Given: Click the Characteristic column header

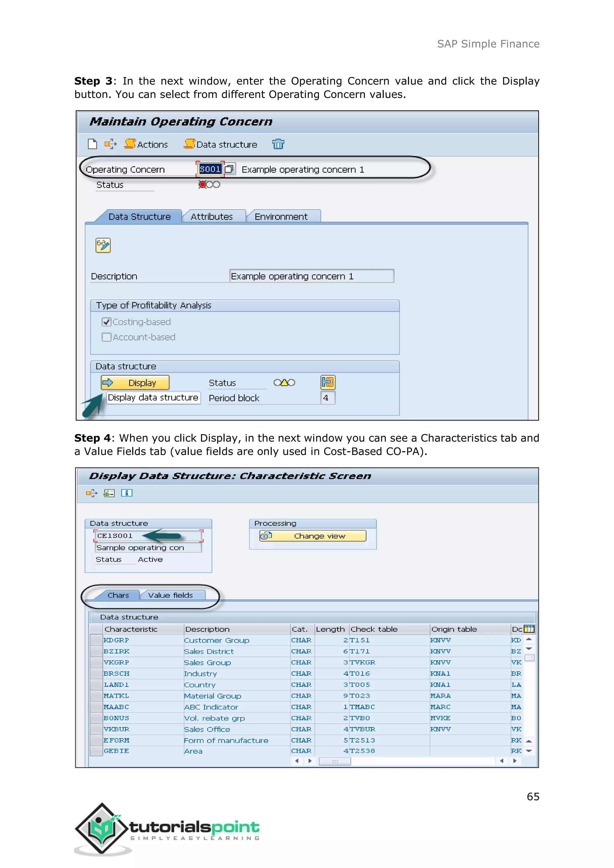Looking at the screenshot, I should (143, 629).
